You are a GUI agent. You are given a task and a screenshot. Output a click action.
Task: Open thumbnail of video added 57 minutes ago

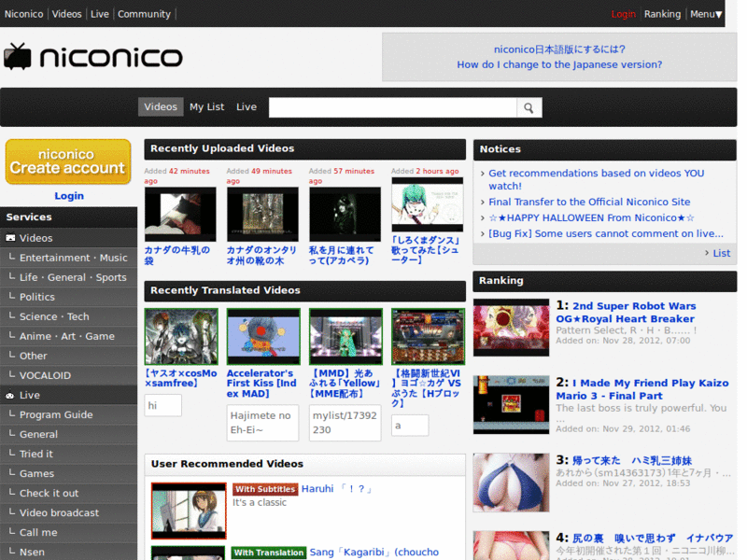[345, 215]
